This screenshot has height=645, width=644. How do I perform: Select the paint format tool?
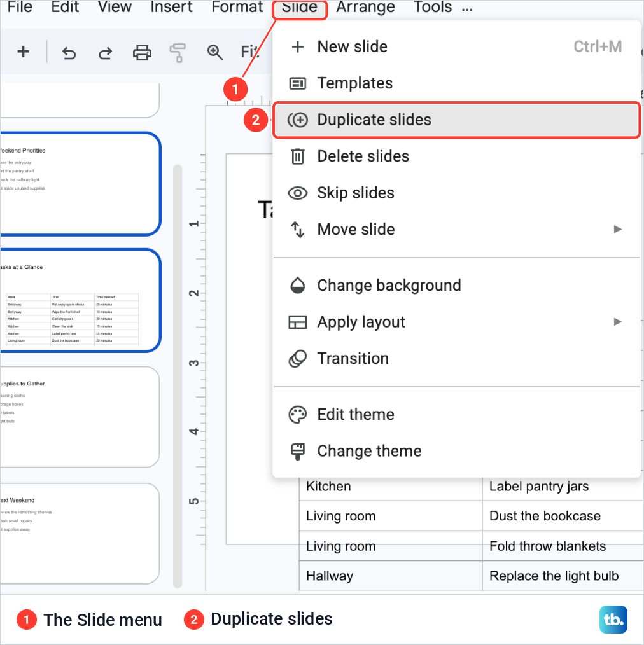pyautogui.click(x=178, y=53)
